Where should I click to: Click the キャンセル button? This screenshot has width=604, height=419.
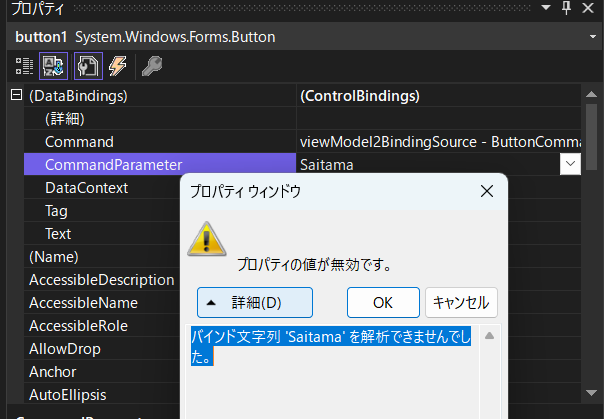tap(461, 303)
